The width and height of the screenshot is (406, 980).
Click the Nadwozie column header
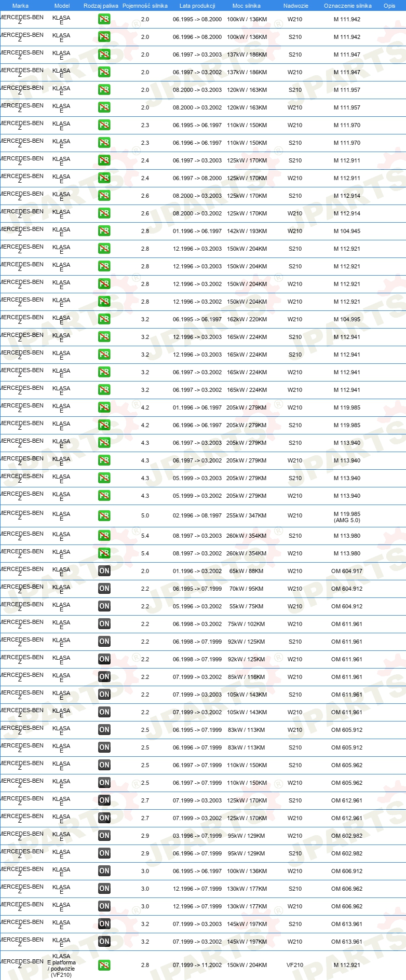click(x=296, y=6)
